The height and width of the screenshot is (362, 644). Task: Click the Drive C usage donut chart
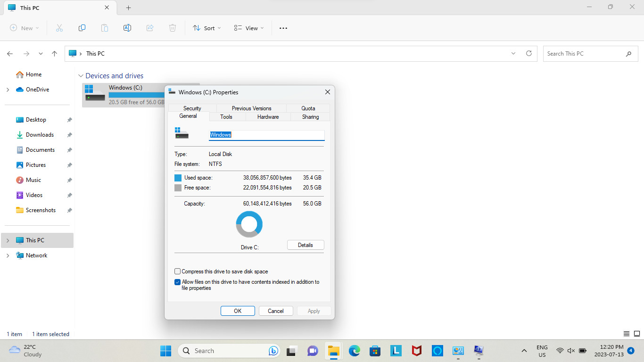pyautogui.click(x=249, y=224)
